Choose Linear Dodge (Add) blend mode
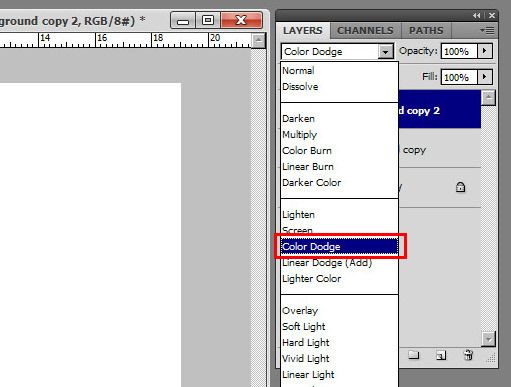The width and height of the screenshot is (511, 387). pos(339,263)
